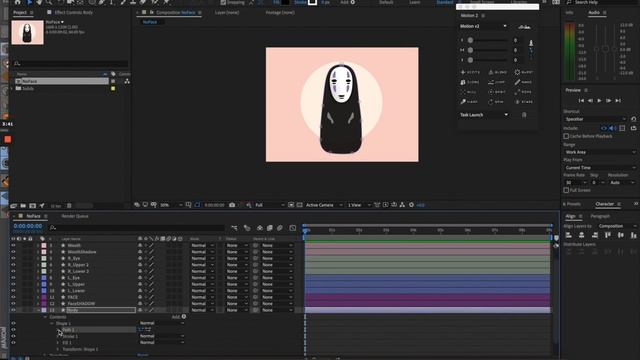Expand the Solids folder in Project

(12, 88)
